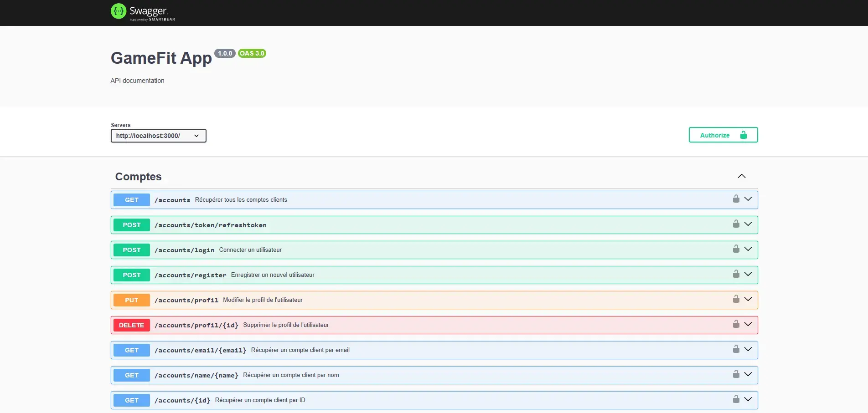Click the lock icon next to GET /accounts/email/{email}

736,349
